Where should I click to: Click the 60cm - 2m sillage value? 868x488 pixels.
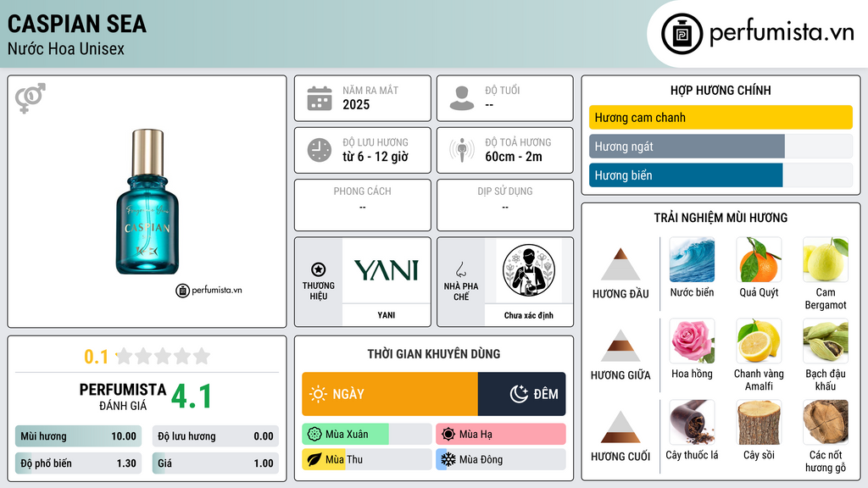(x=514, y=157)
